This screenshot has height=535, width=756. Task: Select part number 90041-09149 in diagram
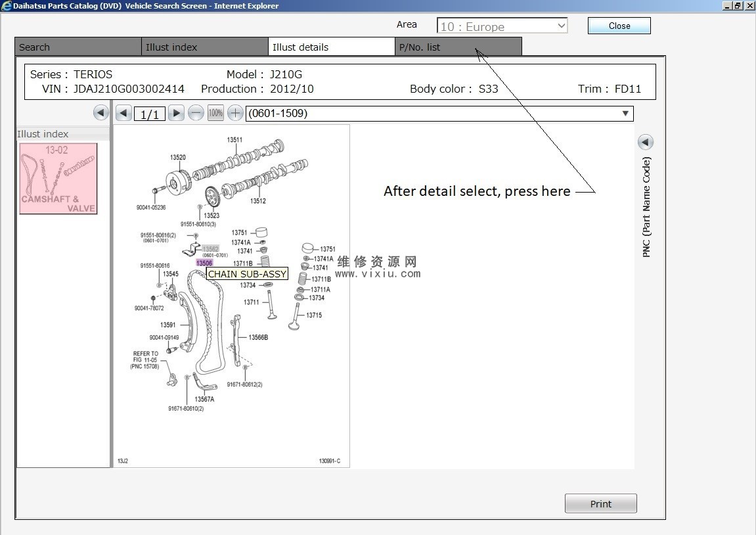tap(164, 337)
